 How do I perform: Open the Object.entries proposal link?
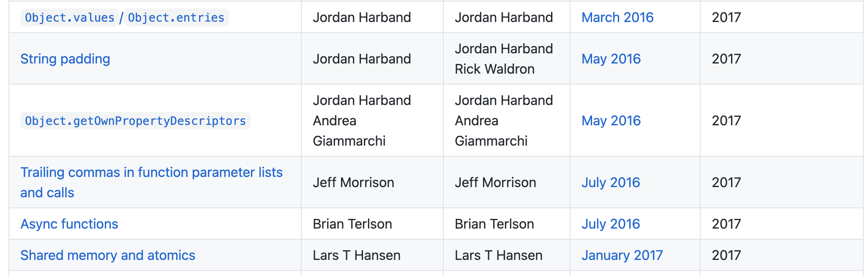coord(176,17)
